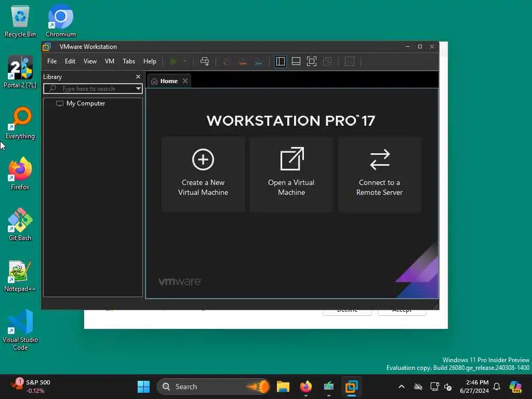Click Connect to a Remote Server
This screenshot has height=399, width=532.
tap(380, 175)
